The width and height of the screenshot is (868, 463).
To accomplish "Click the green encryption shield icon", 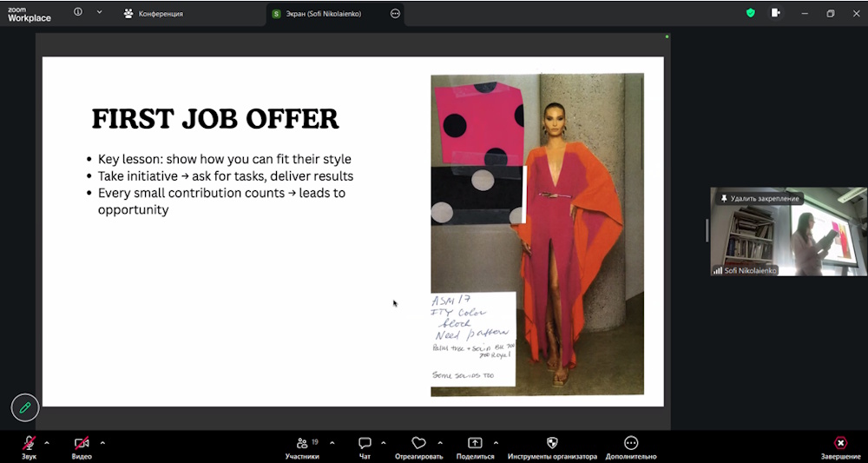I will pos(751,13).
